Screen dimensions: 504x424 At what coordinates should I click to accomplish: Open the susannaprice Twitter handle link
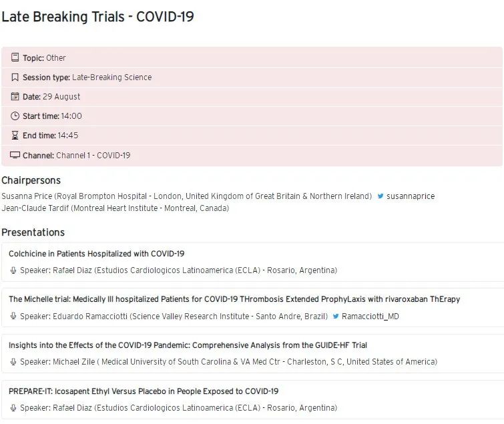point(411,196)
